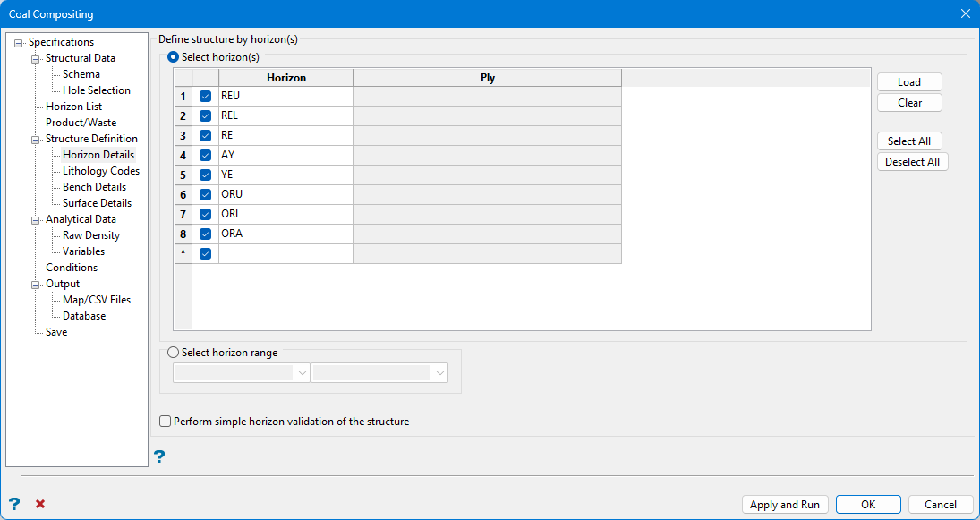Viewport: 980px width, 520px height.
Task: Enable simple horizon validation of the structure
Action: [x=165, y=422]
